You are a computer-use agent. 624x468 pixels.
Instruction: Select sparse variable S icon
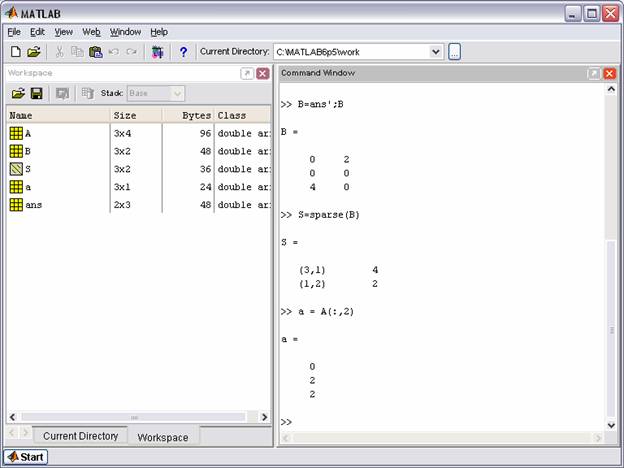16,169
